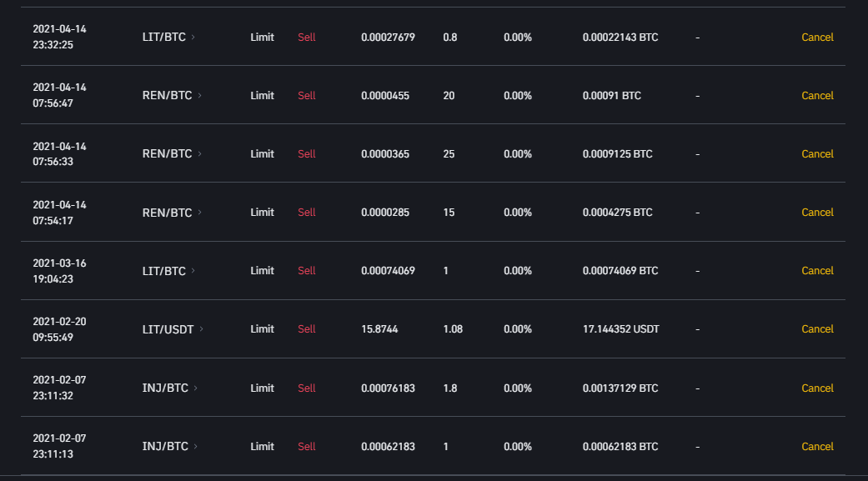868x481 pixels.
Task: Click chevron next to REN/BTC at 07:54:17
Action: click(200, 212)
